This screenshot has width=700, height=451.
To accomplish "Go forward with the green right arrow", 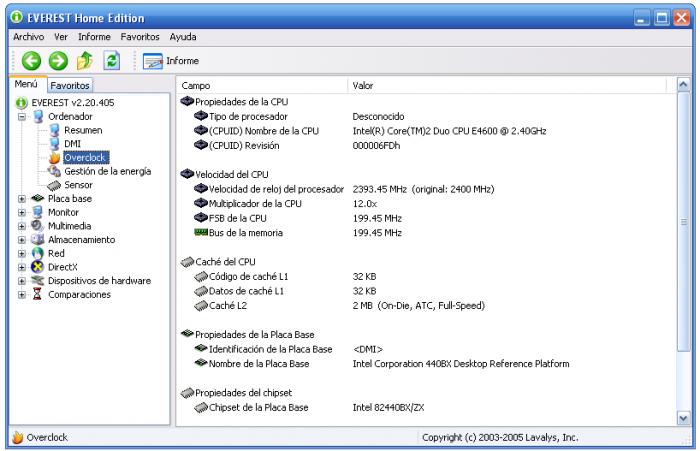I will [58, 61].
